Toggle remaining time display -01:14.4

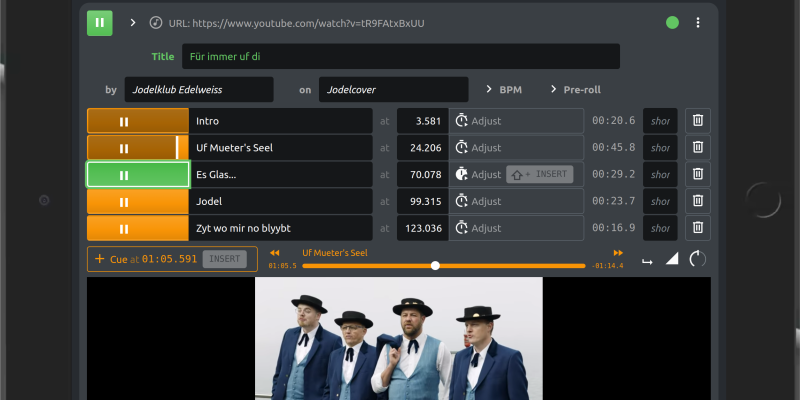click(x=607, y=266)
